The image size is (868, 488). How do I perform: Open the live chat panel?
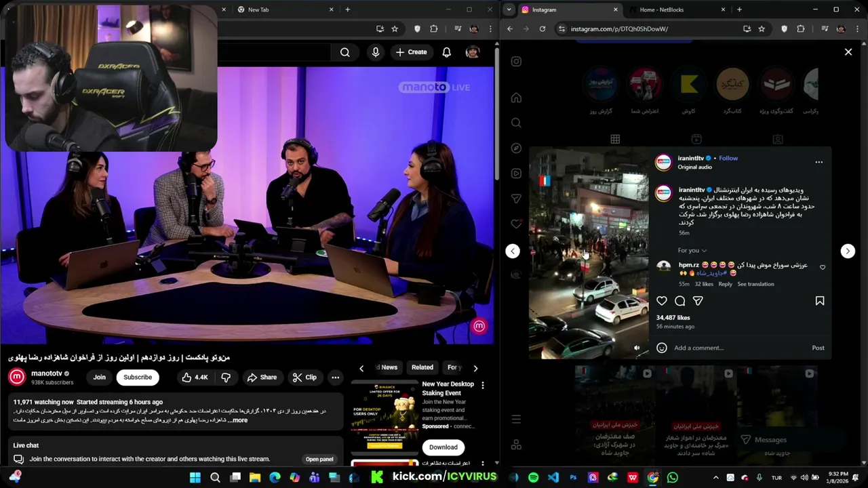[x=319, y=459]
